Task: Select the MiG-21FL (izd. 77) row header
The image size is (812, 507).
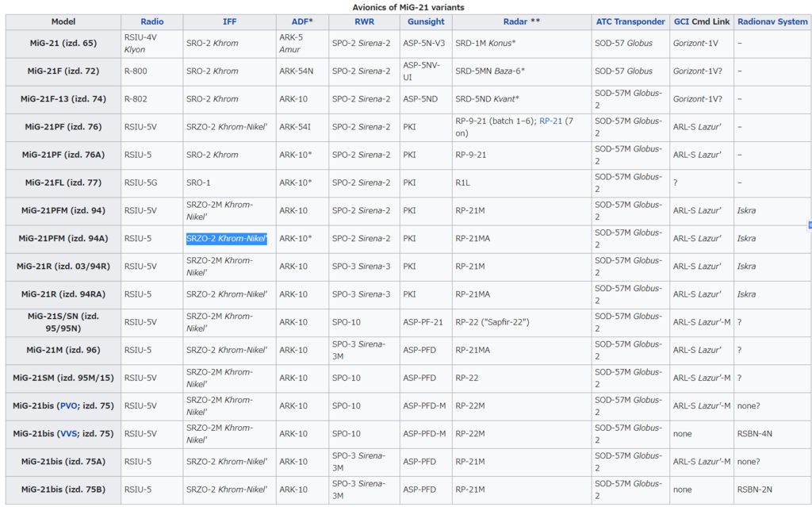Action: point(63,182)
